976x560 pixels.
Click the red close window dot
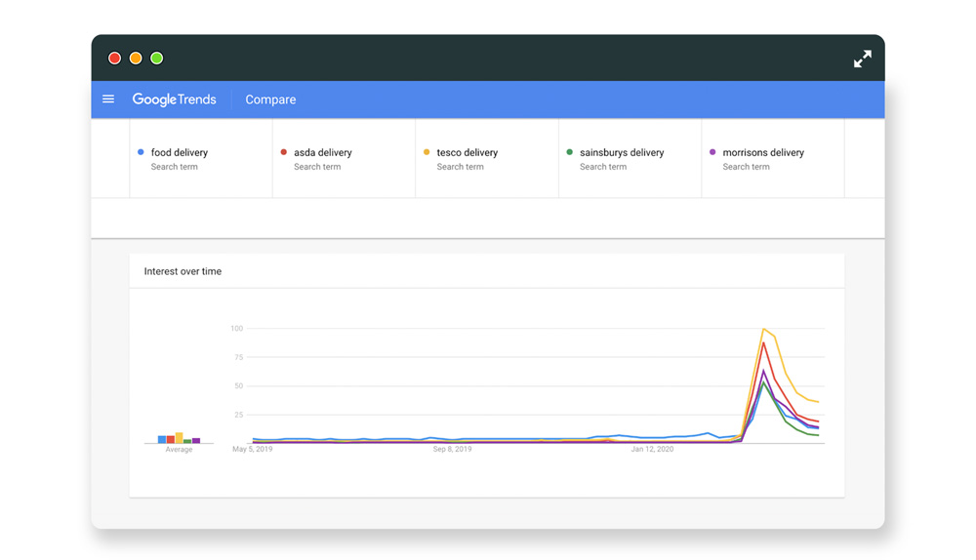click(114, 59)
